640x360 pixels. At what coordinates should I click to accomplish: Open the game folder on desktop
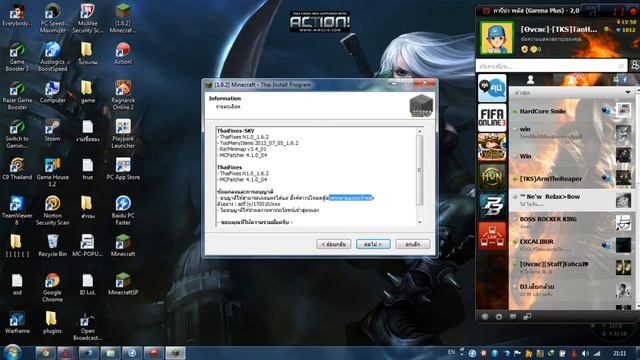[87, 91]
